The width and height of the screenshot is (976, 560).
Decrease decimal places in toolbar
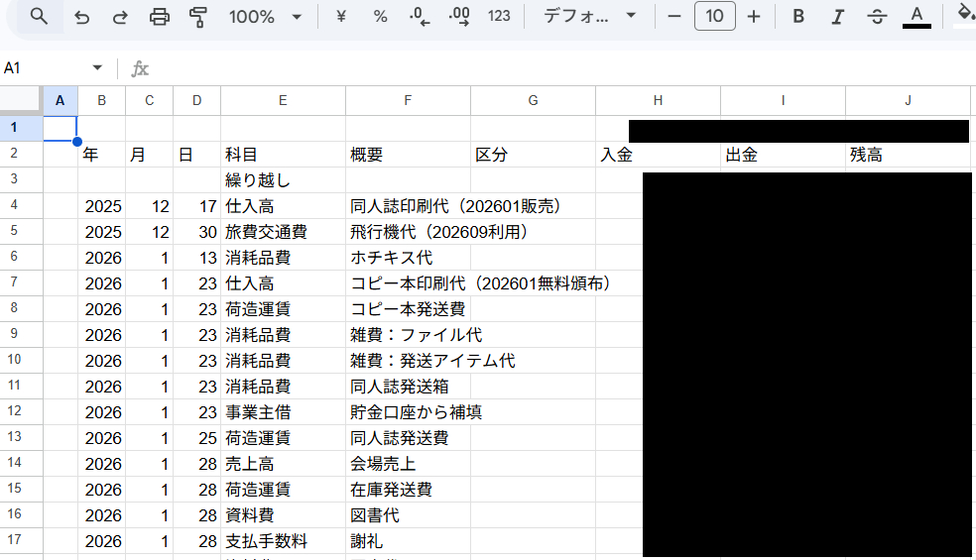pos(420,17)
